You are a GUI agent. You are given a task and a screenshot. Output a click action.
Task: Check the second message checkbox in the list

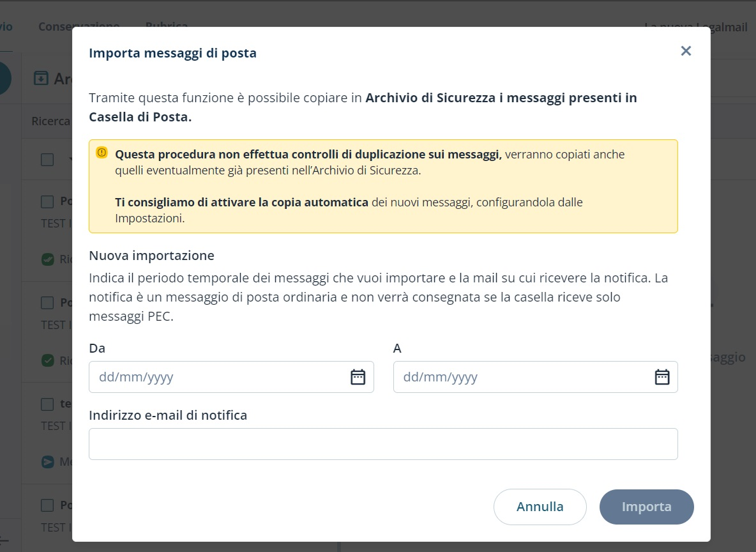47,302
